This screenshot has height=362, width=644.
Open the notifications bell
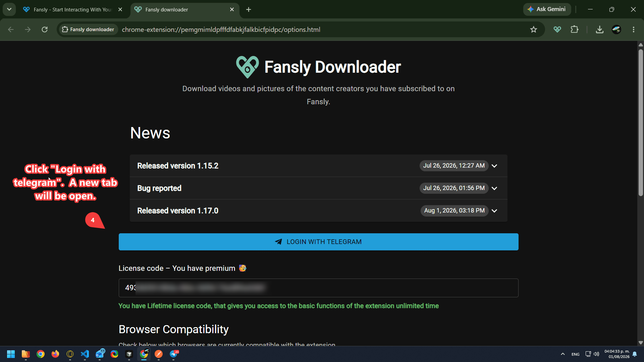(635, 354)
